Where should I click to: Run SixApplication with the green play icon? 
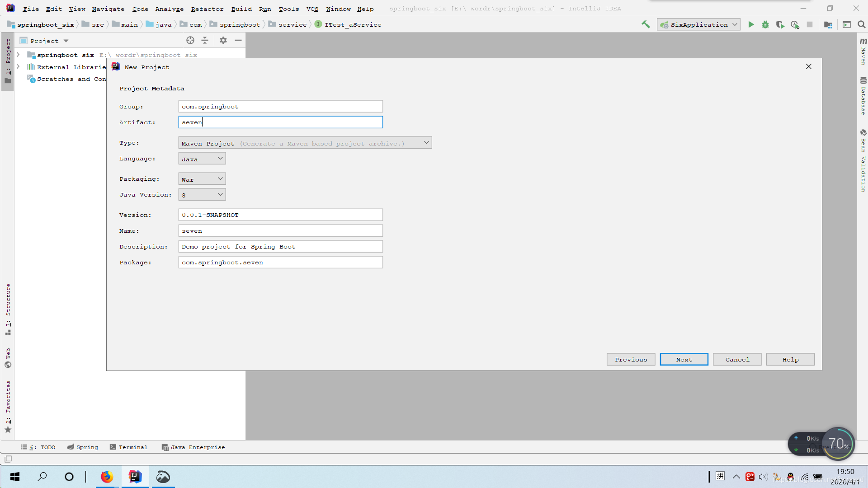(x=751, y=24)
